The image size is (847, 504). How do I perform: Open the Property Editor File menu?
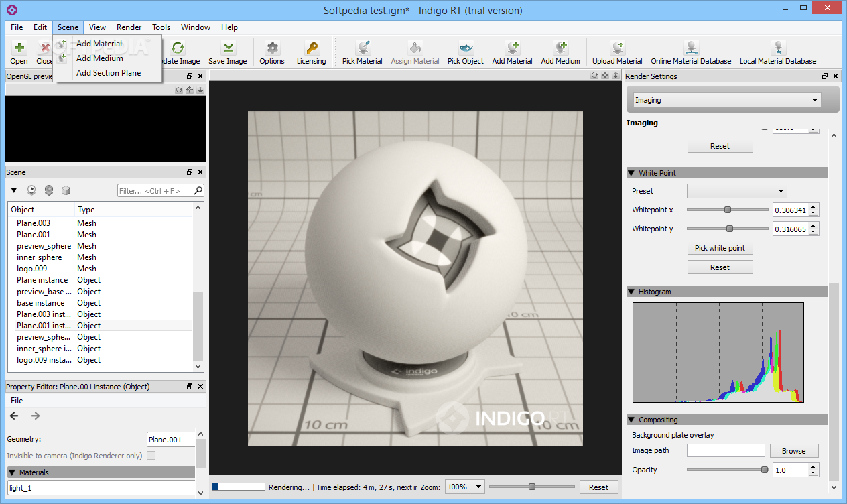(17, 401)
